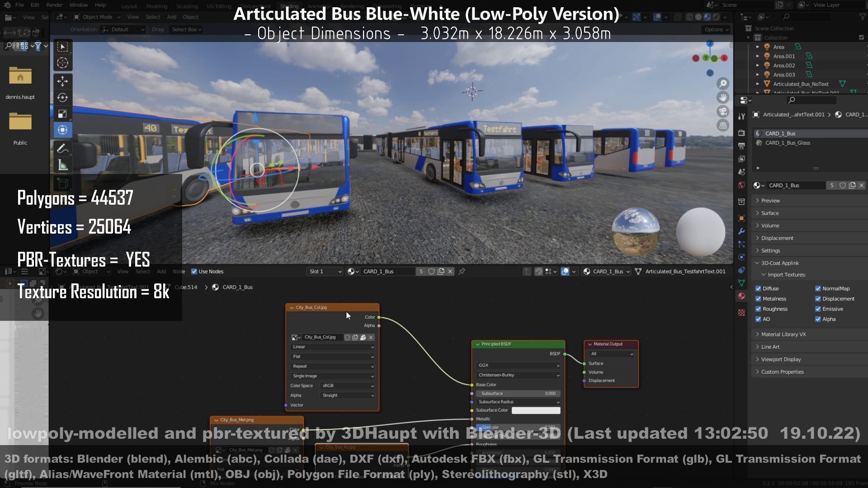Select the active Transform tool

point(63,130)
